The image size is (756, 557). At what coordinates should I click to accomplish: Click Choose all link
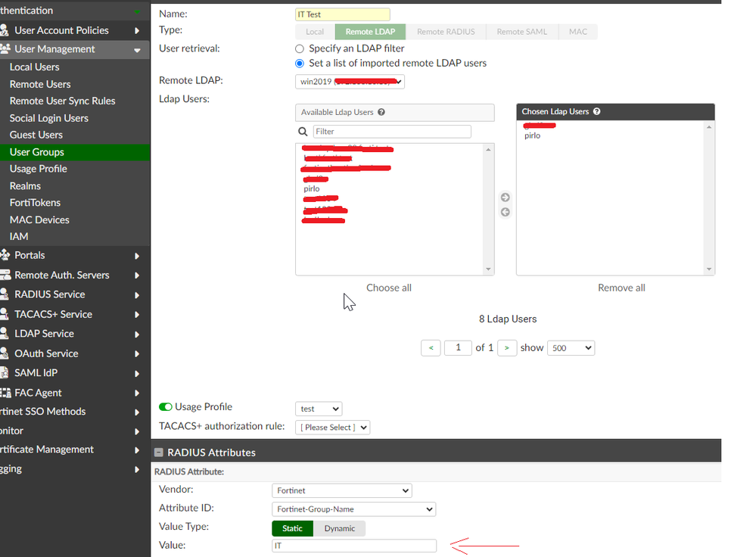pyautogui.click(x=389, y=288)
